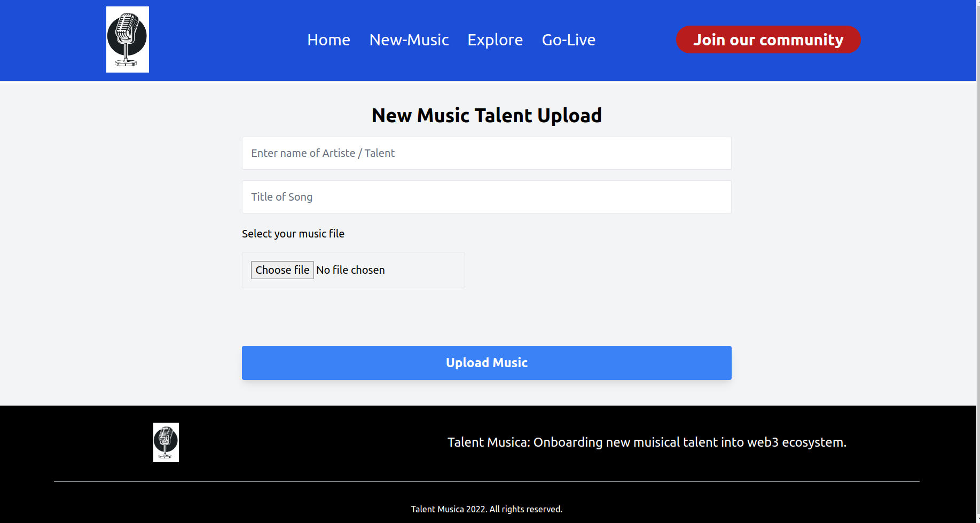The width and height of the screenshot is (980, 523).
Task: Click the copyright text at page bottom
Action: (x=487, y=509)
